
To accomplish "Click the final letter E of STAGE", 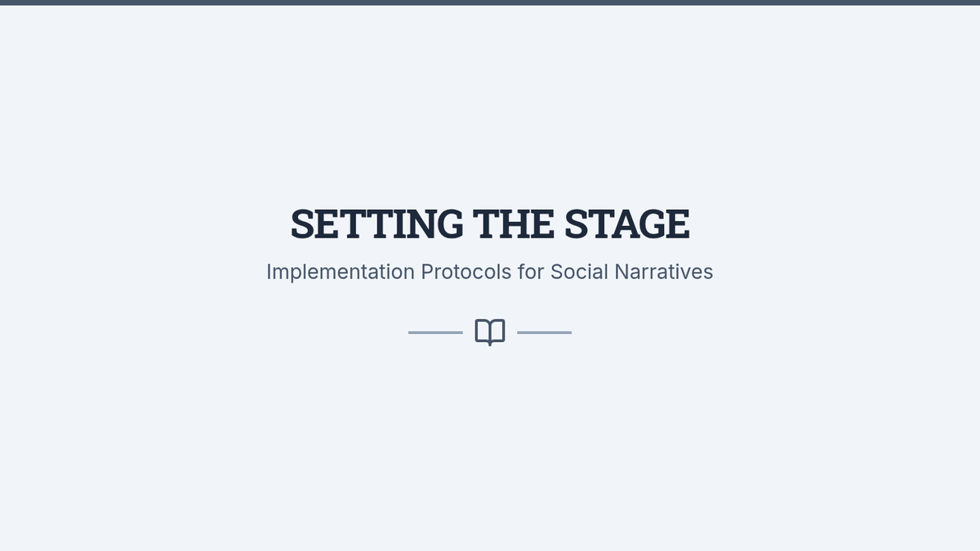I will click(x=677, y=224).
